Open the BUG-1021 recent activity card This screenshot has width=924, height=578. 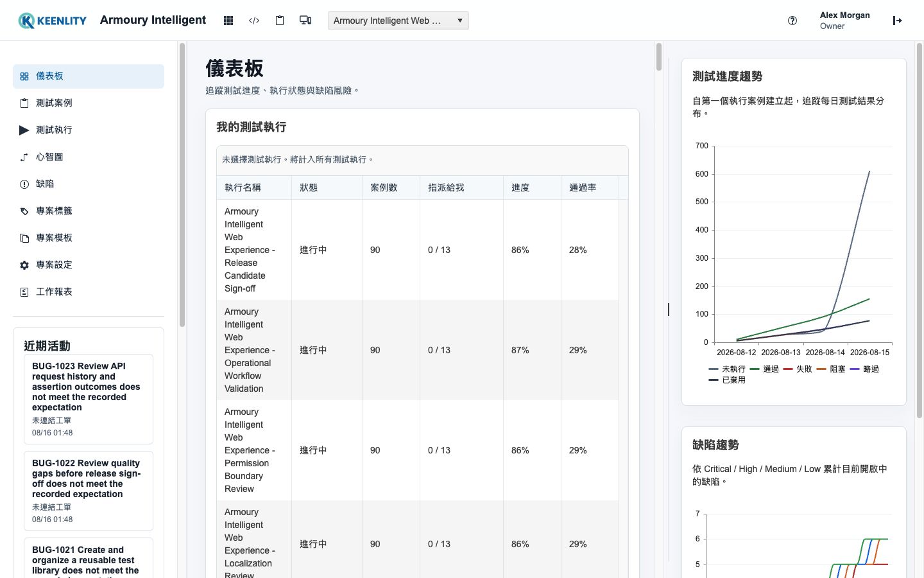pyautogui.click(x=89, y=558)
